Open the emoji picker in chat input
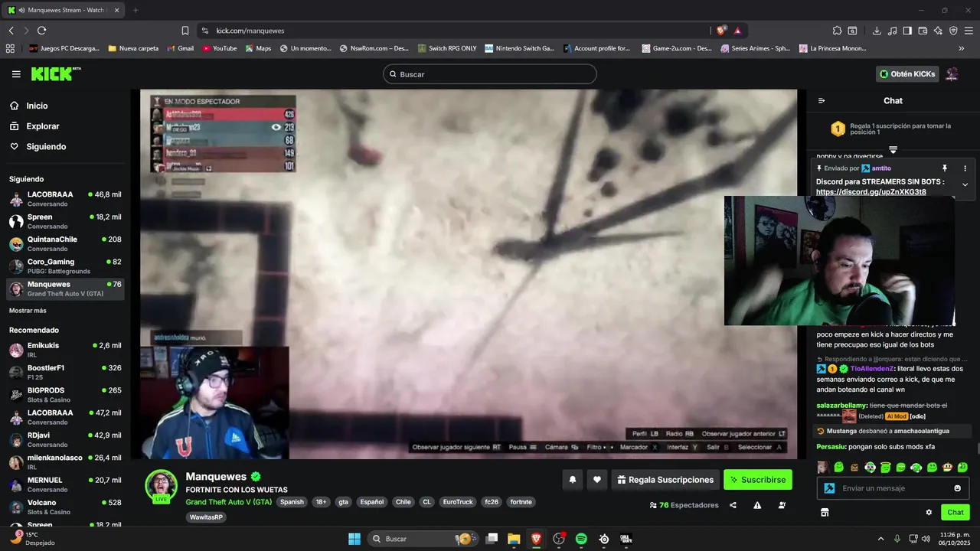The image size is (980, 551). 958,488
